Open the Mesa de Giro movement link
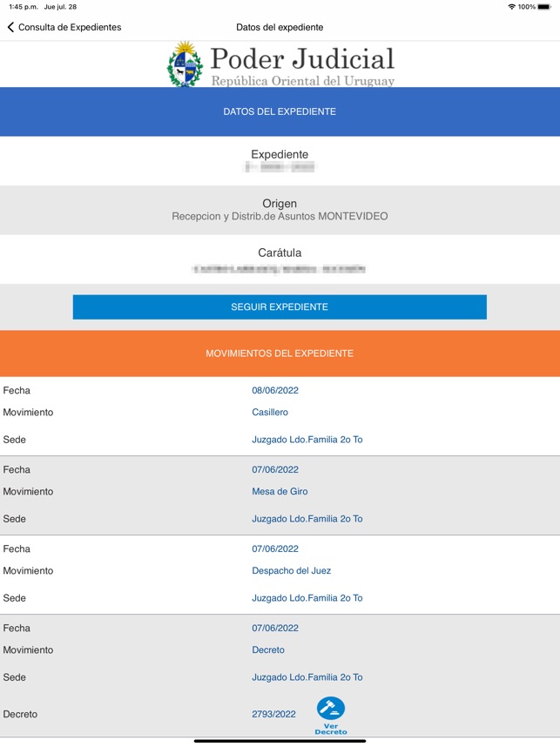Viewport: 560px width, 747px height. 278,491
